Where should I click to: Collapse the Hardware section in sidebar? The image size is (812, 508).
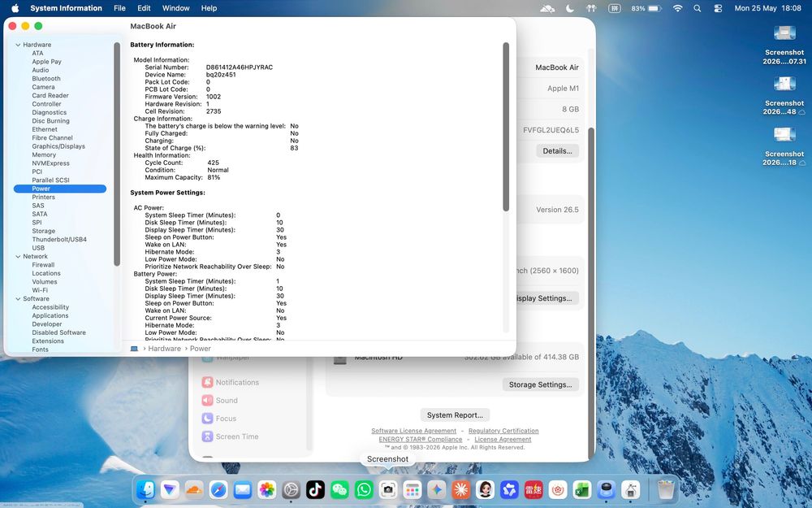pos(18,45)
